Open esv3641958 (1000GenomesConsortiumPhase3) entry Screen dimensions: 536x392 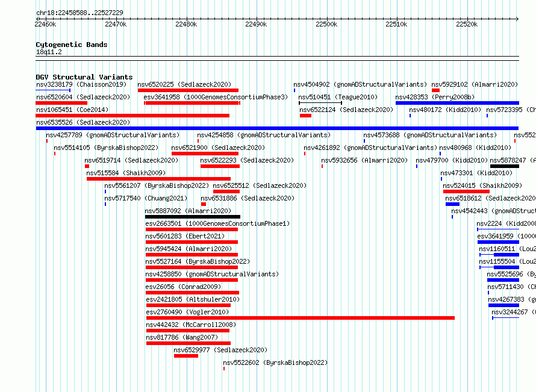216,97
